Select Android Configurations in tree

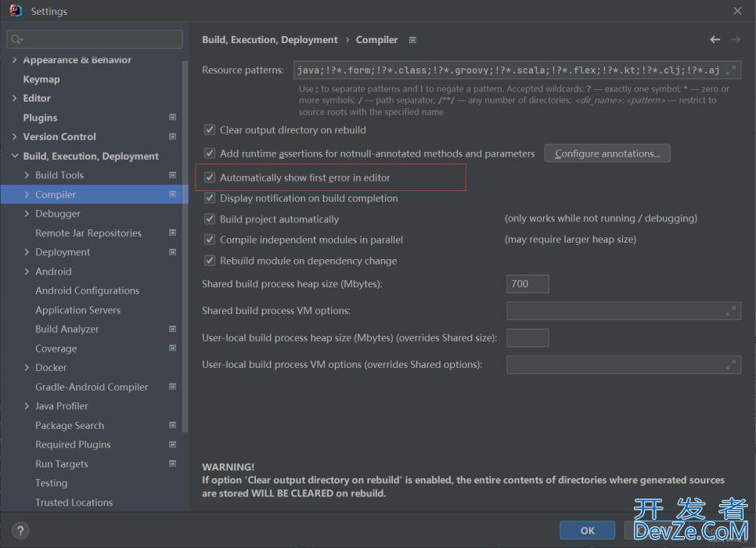point(88,290)
